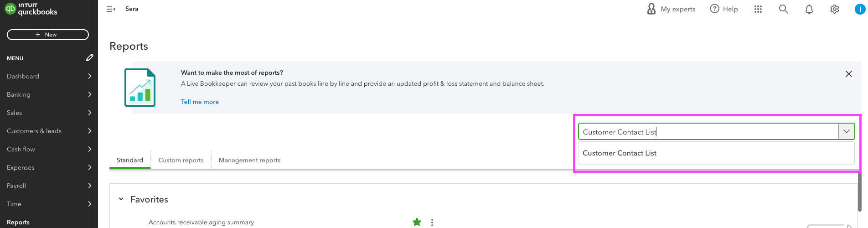Screen dimensions: 868x228
Task: Dismiss the Live Bookkeeper banner
Action: [x=849, y=74]
